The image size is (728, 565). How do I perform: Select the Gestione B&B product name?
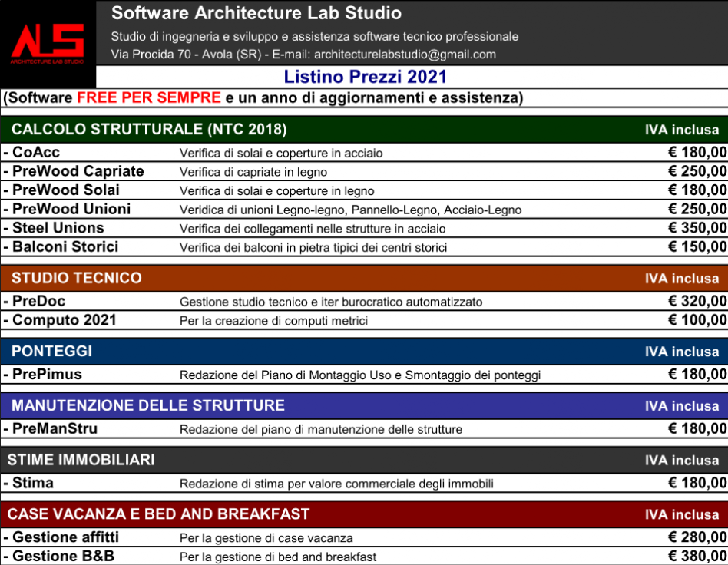tap(63, 557)
